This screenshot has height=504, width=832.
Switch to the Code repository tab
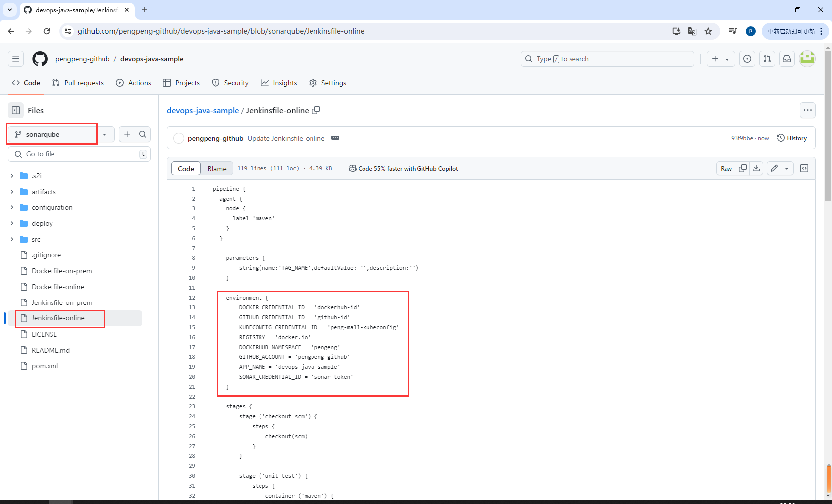[26, 83]
